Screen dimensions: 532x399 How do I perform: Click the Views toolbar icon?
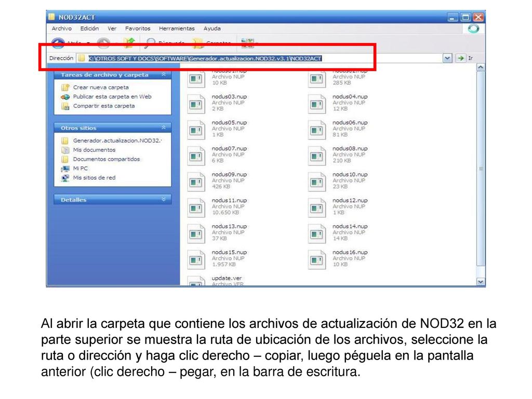(x=247, y=42)
